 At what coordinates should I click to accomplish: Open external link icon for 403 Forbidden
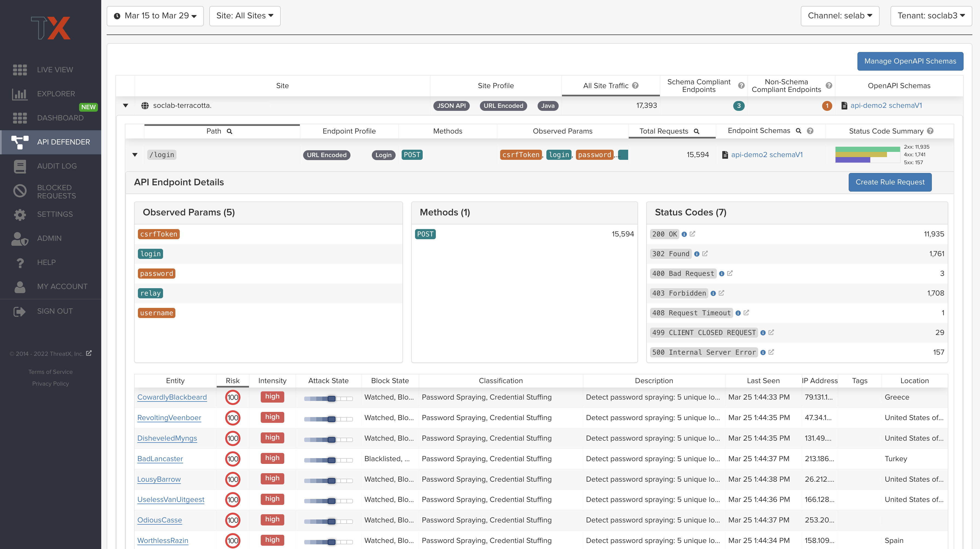click(x=721, y=293)
